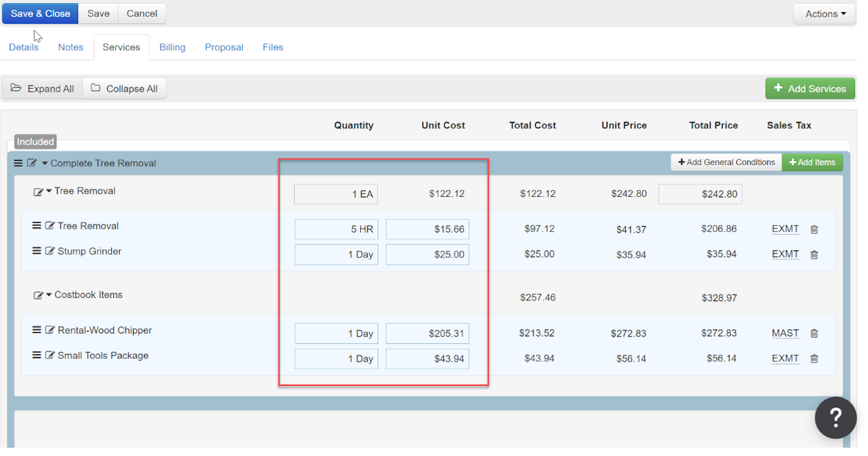The image size is (868, 456).
Task: Collapse the Complete Tree Removal group
Action: (x=45, y=164)
